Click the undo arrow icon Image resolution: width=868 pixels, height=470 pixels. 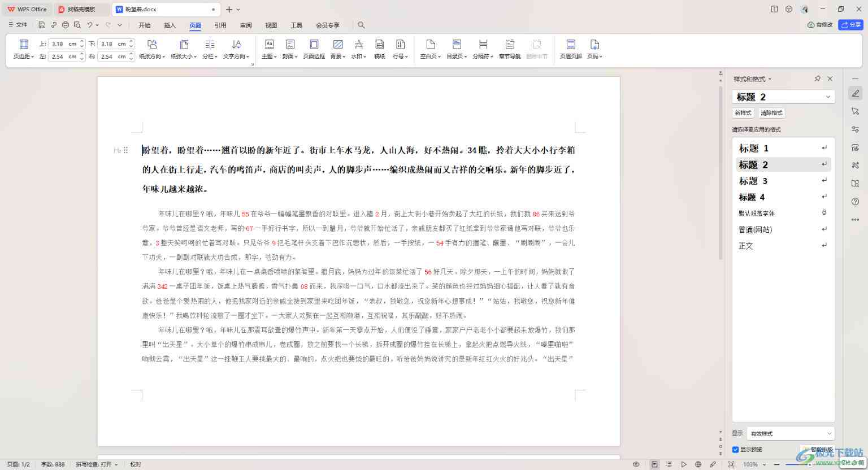tap(89, 25)
